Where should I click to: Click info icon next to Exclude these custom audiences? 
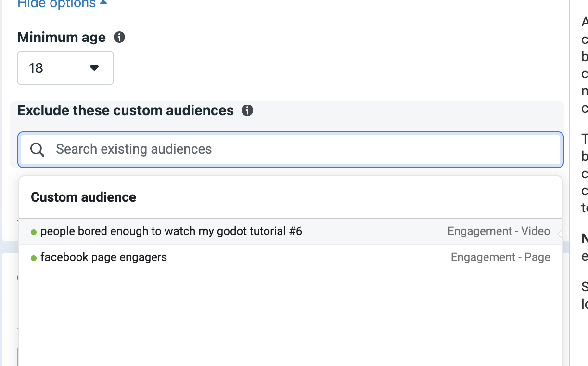click(247, 110)
